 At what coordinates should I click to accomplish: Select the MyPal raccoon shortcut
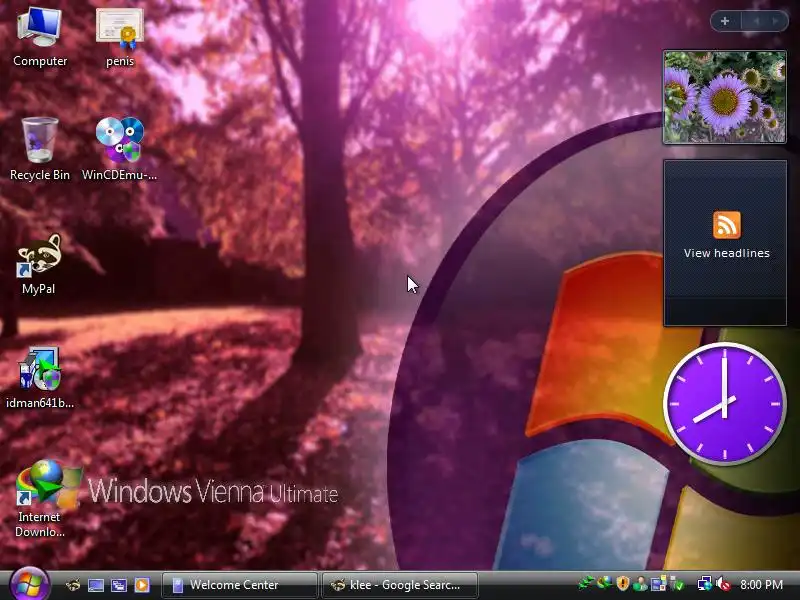coord(39,264)
